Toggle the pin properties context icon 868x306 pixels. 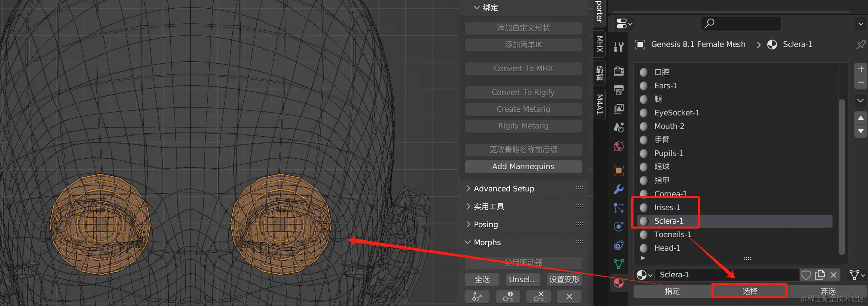[x=861, y=44]
